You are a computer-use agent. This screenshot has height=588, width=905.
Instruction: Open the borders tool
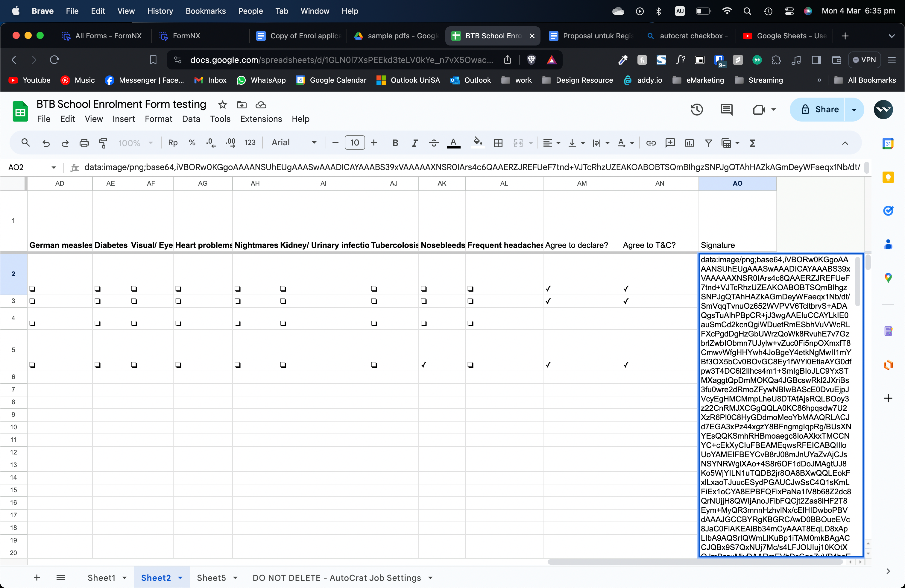coord(498,143)
